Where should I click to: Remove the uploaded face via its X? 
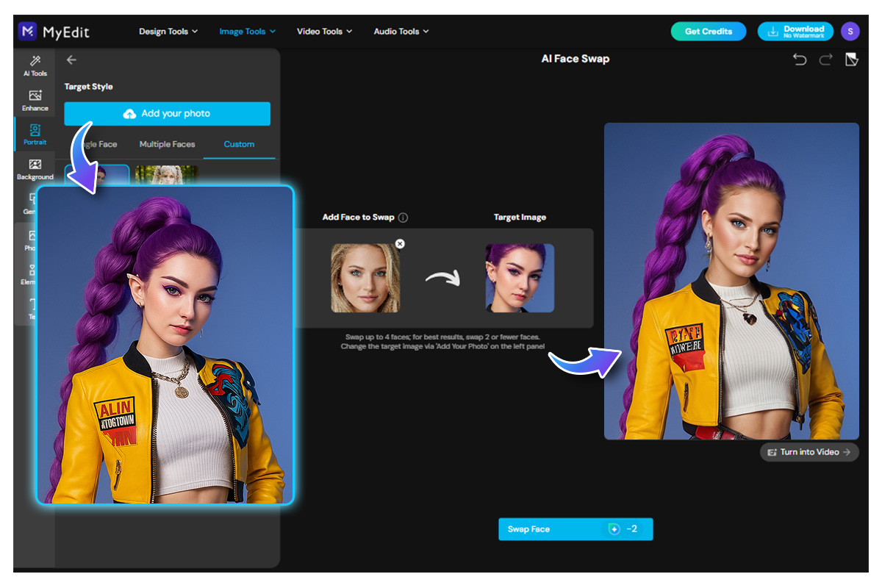(x=400, y=243)
